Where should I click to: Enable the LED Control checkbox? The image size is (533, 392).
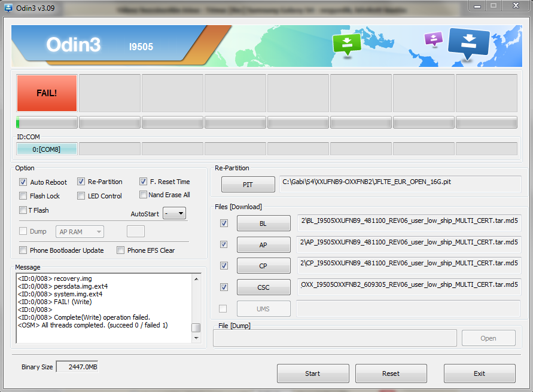pyautogui.click(x=81, y=196)
